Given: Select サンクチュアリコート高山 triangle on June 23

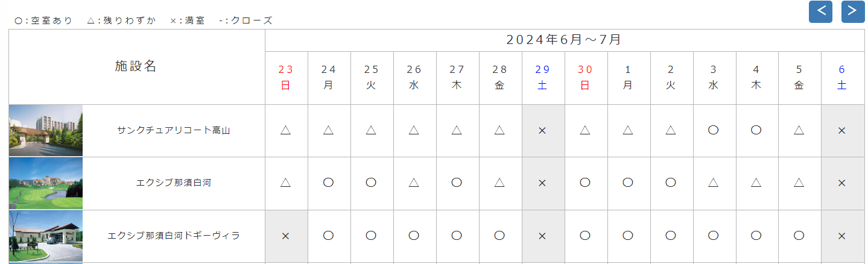Looking at the screenshot, I should (x=286, y=130).
